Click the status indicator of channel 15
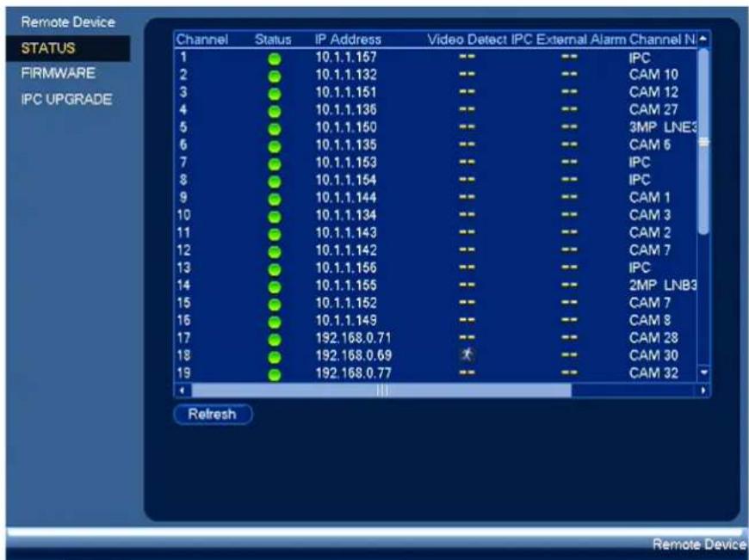 pos(275,305)
